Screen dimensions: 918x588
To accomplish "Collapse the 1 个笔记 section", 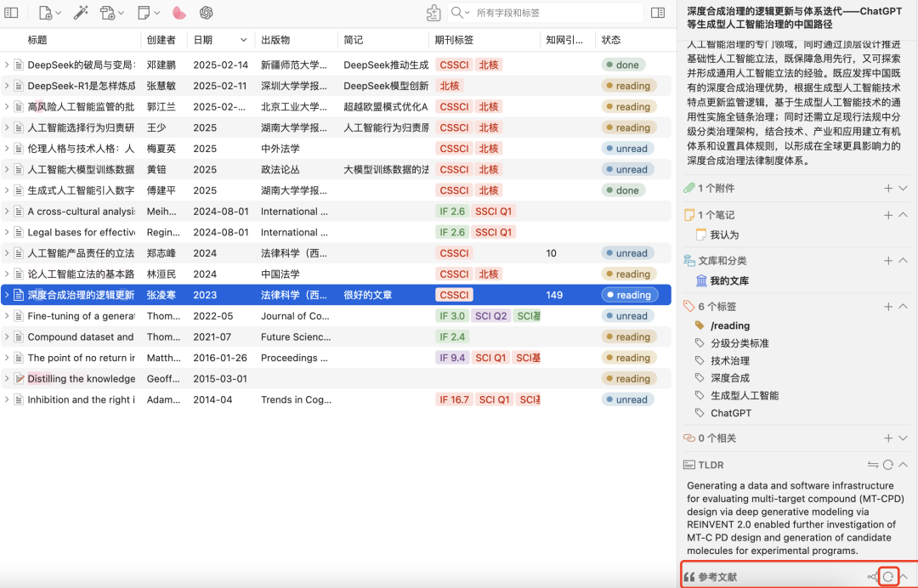I will click(x=904, y=215).
